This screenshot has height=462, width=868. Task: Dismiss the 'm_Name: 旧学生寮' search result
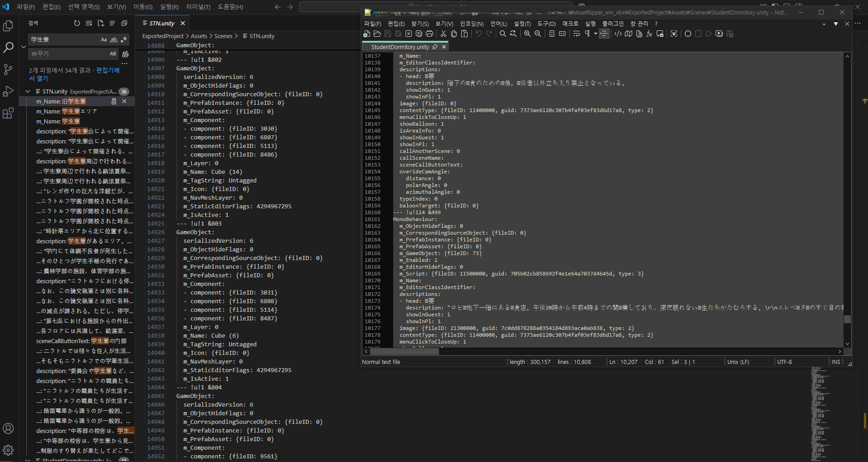click(x=124, y=101)
